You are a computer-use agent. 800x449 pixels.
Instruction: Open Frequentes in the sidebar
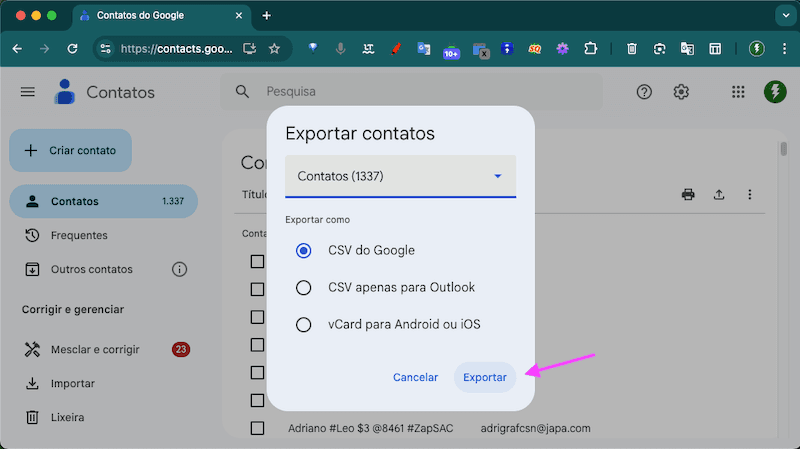[79, 236]
